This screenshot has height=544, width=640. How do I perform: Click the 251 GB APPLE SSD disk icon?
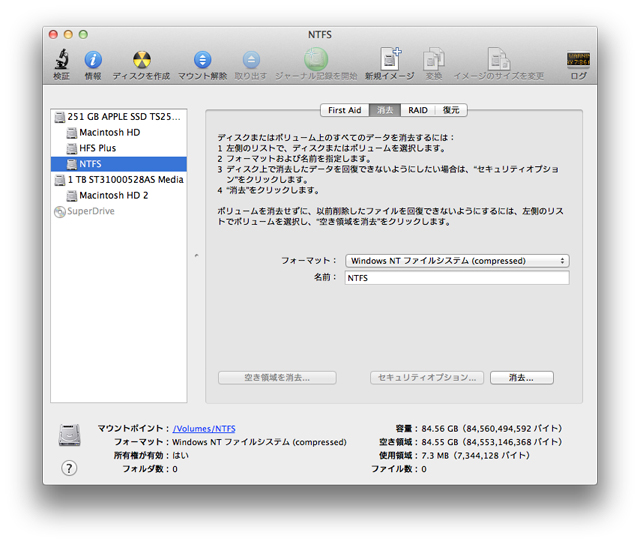60,117
